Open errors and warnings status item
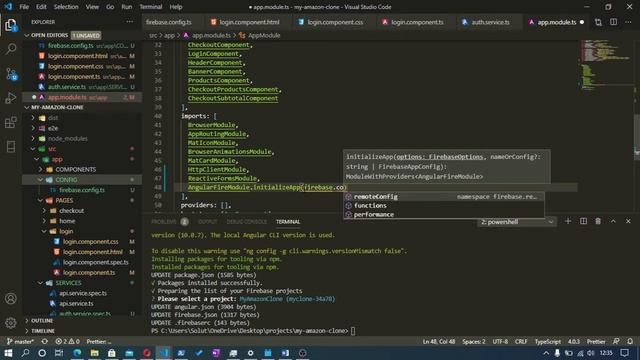640x360 pixels. tap(67, 341)
